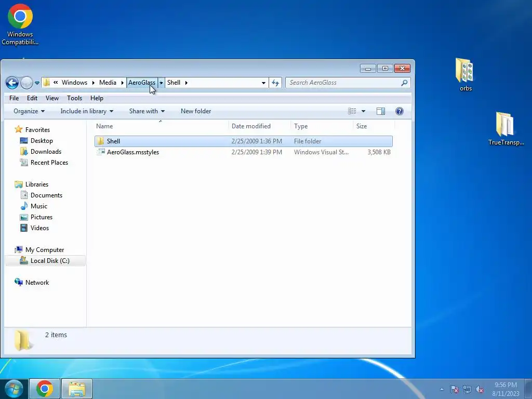This screenshot has width=532, height=399.
Task: Click the search magnifier icon
Action: click(404, 83)
